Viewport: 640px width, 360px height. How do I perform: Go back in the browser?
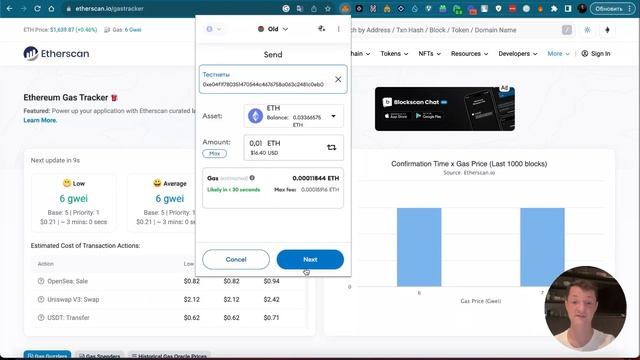9,8
